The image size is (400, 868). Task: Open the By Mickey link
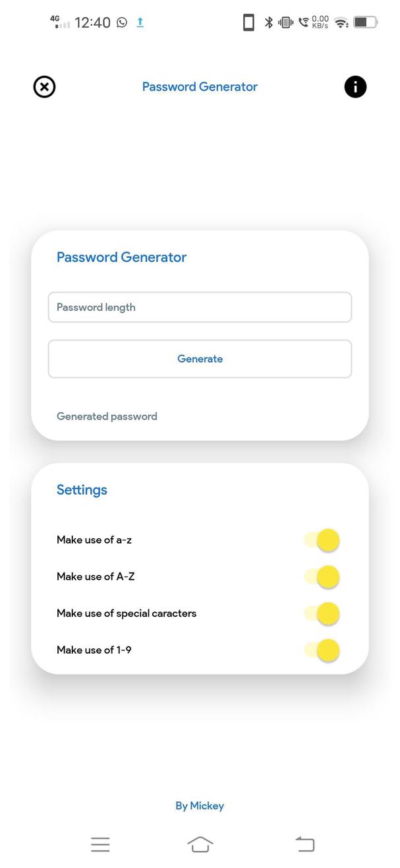click(x=200, y=805)
